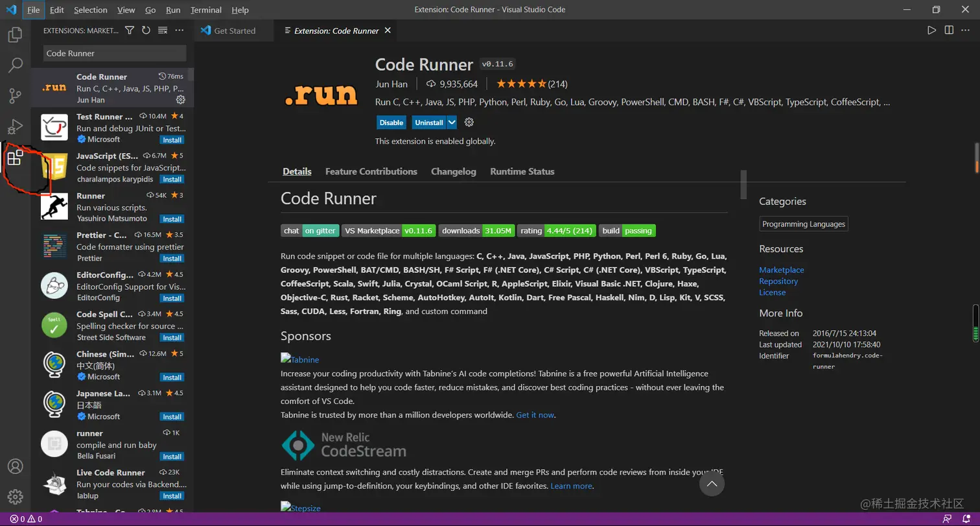Install the Code Spell Checker extension
The height and width of the screenshot is (526, 980).
pos(172,338)
